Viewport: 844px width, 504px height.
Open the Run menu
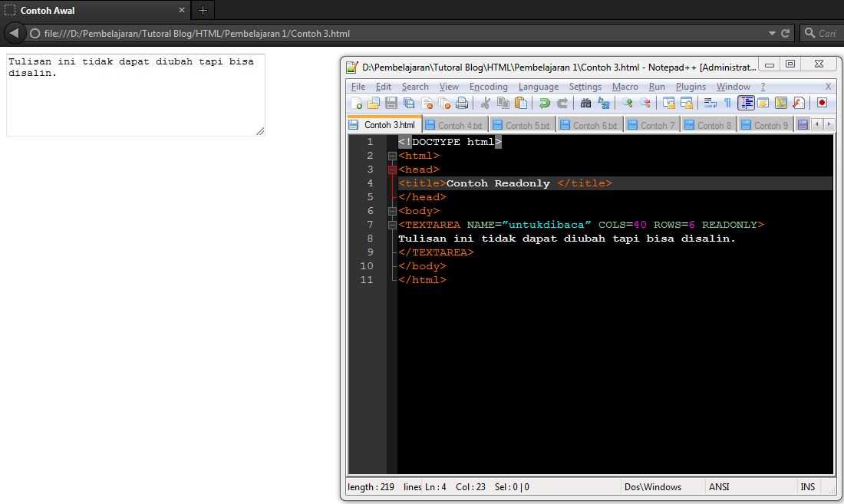coord(657,87)
